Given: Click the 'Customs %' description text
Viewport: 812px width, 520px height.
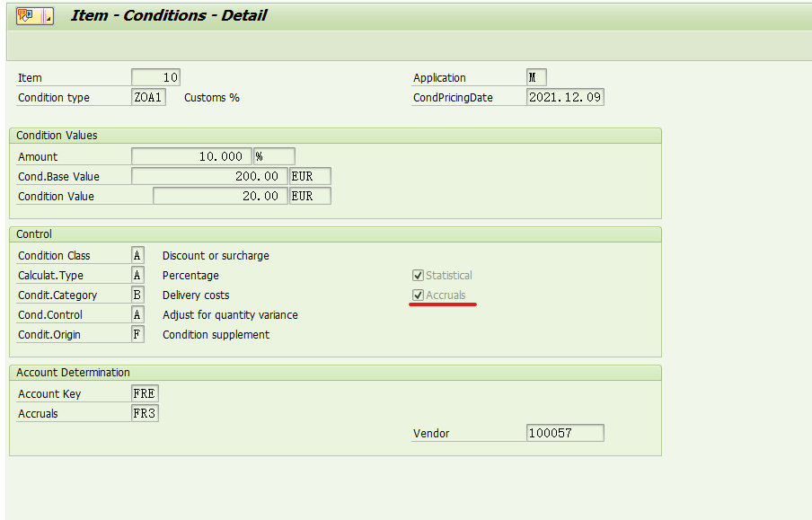Looking at the screenshot, I should coord(212,98).
